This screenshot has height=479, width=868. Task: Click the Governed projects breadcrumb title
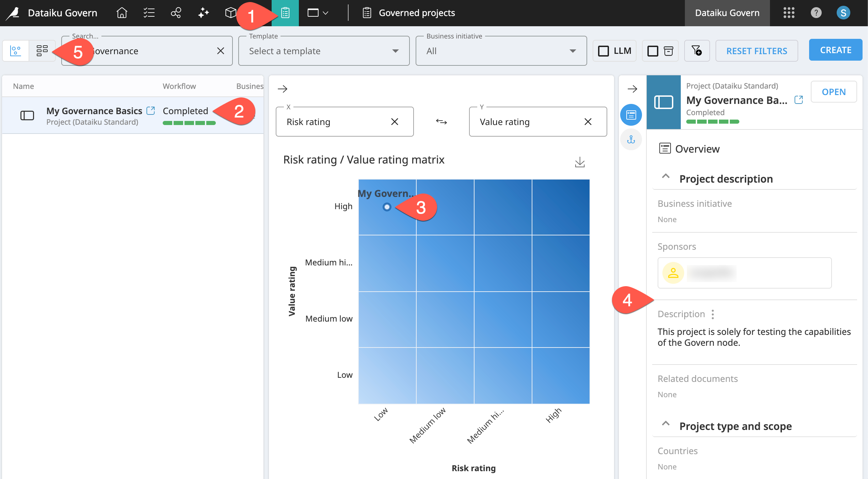point(417,13)
